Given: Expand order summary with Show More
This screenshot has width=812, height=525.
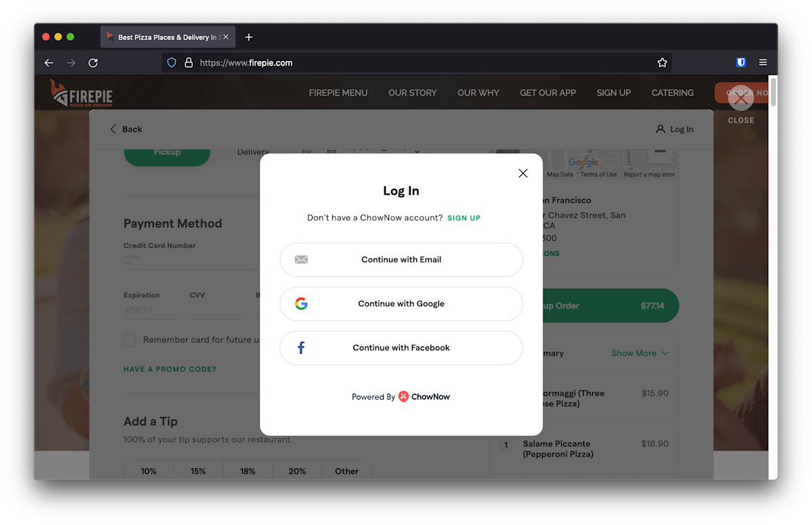Looking at the screenshot, I should tap(639, 353).
